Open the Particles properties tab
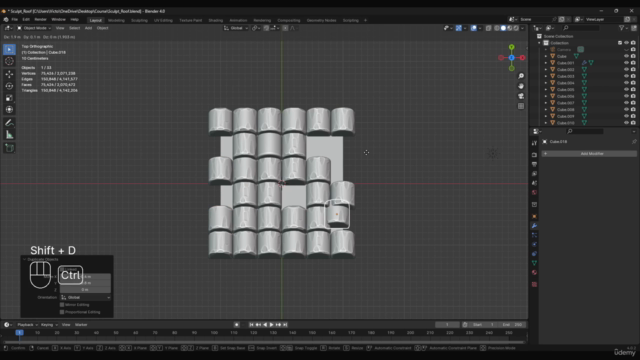This screenshot has height=360, width=640. coord(534,235)
